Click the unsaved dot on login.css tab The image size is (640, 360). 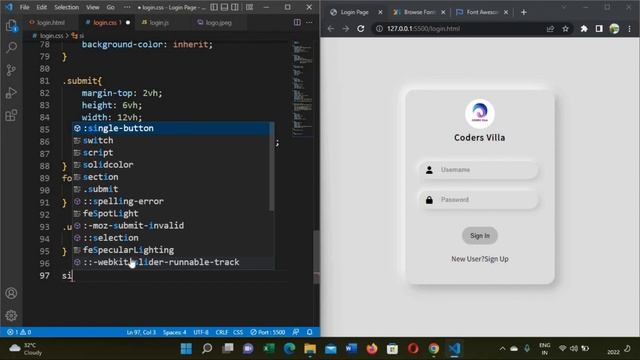(x=128, y=22)
